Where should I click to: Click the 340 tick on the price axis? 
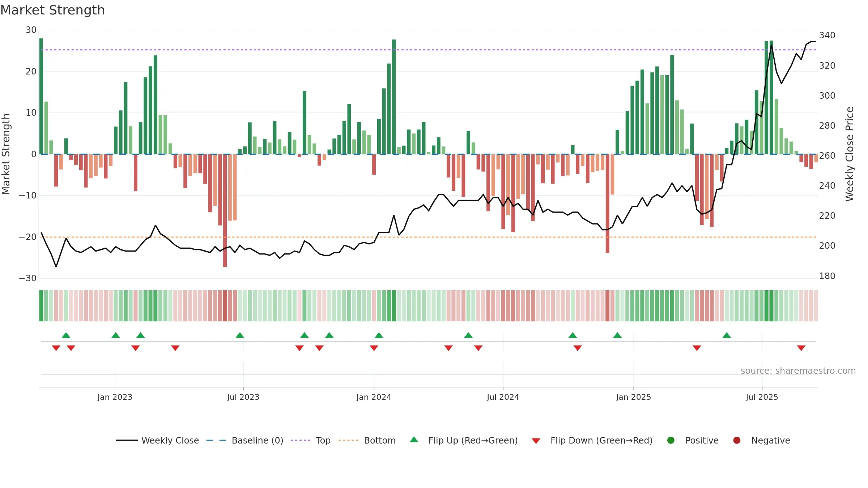[827, 35]
